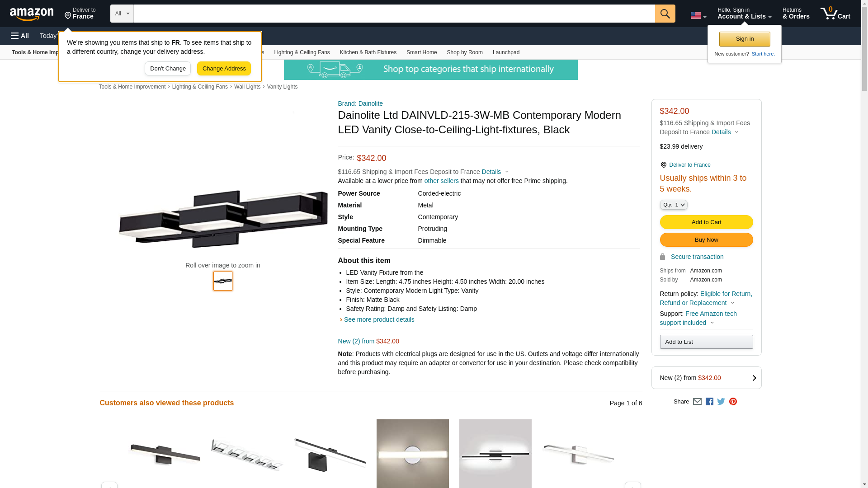868x488 pixels.
Task: Open the Brand: Dainolite link
Action: coord(360,103)
